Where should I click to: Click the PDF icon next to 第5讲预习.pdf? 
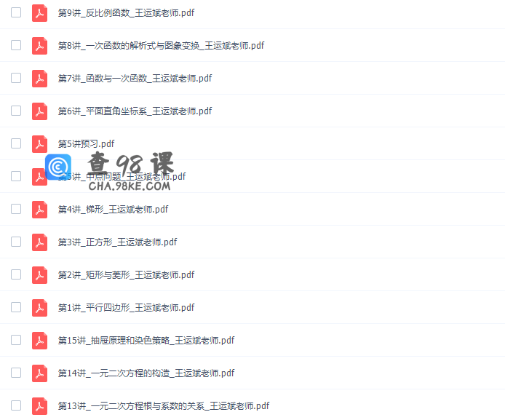tap(39, 144)
